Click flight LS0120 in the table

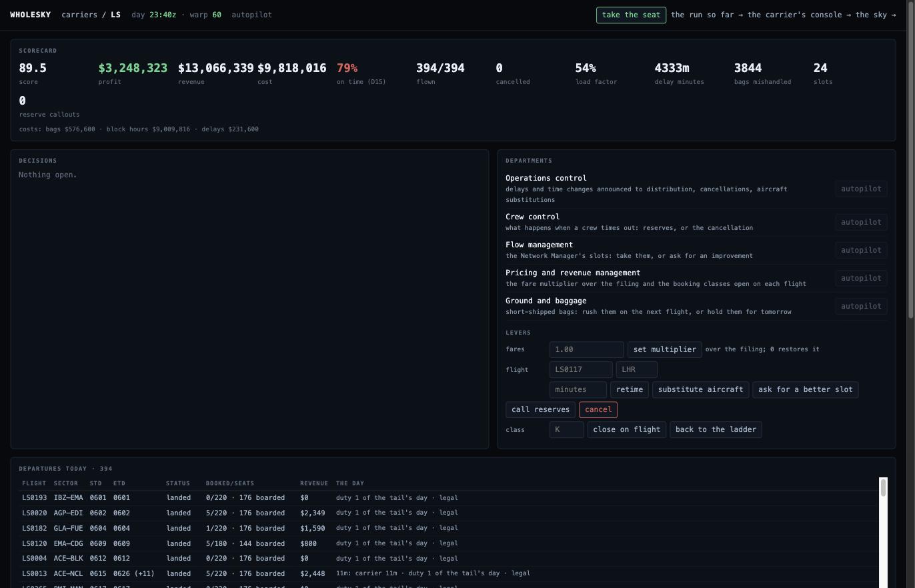pyautogui.click(x=35, y=543)
